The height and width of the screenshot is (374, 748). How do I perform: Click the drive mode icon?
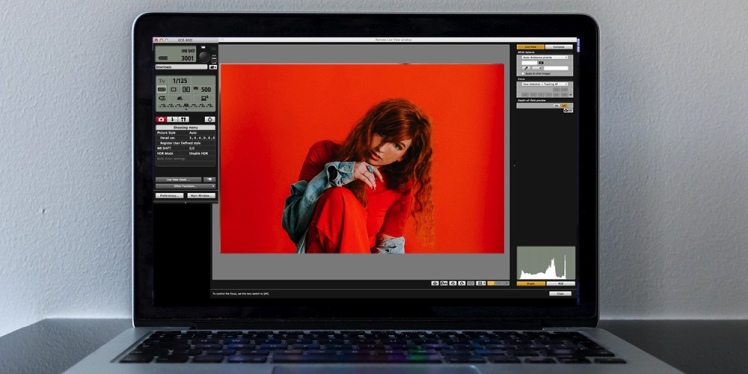173,89
